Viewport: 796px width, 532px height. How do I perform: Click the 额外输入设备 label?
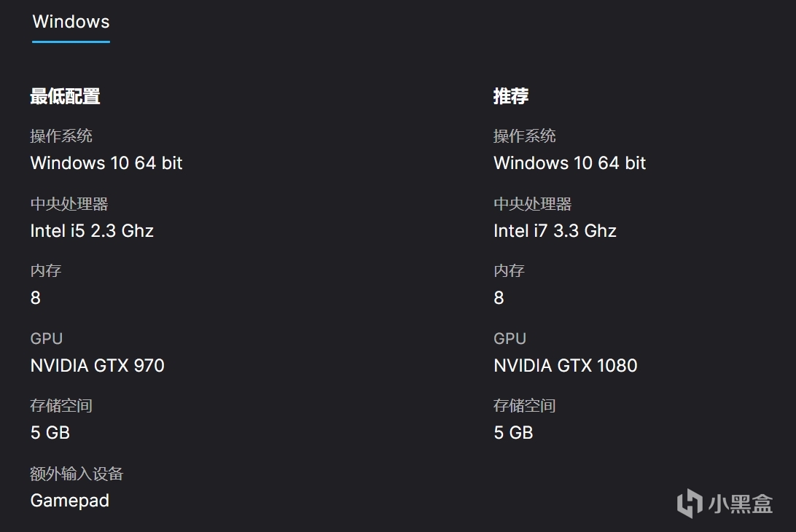[77, 474]
